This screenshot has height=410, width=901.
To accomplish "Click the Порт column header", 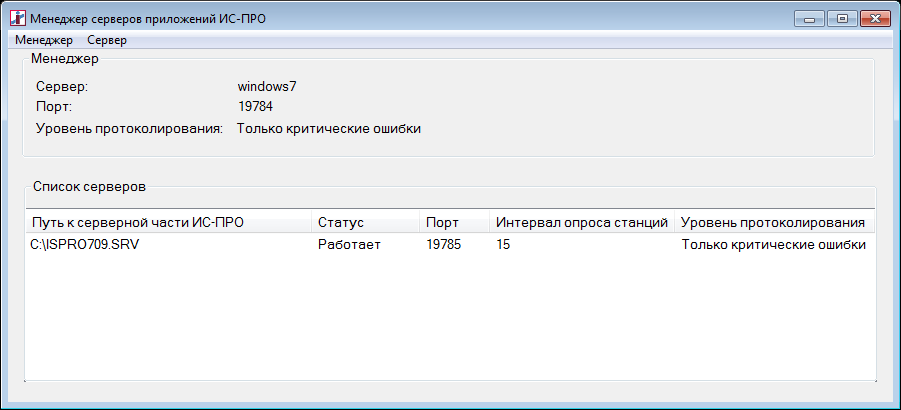I will [455, 222].
